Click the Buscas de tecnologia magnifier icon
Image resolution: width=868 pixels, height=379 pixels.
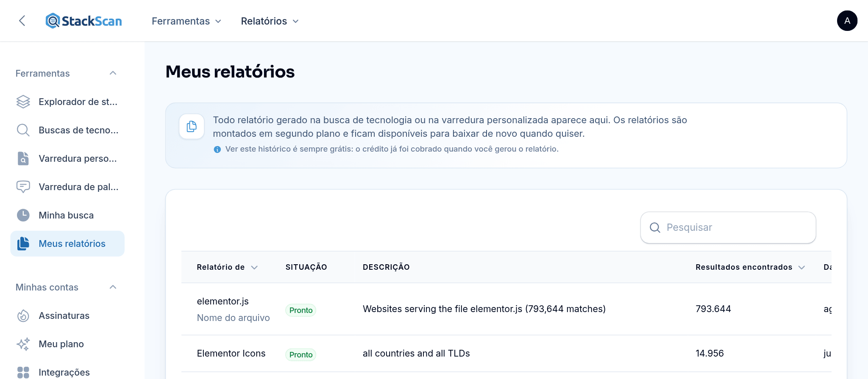click(x=23, y=130)
